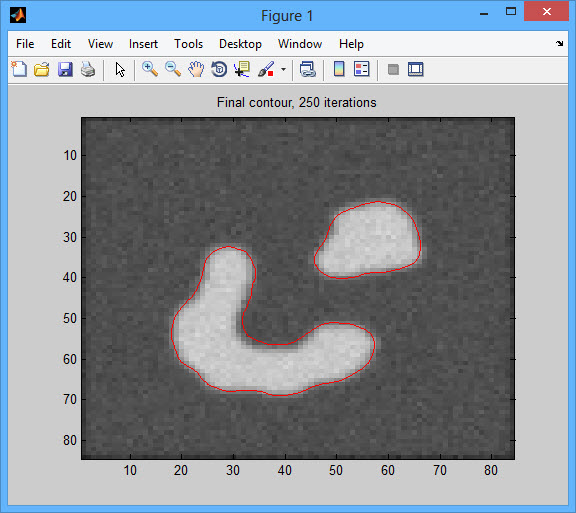Select the Zoom Out magnifier tool

tap(173, 69)
